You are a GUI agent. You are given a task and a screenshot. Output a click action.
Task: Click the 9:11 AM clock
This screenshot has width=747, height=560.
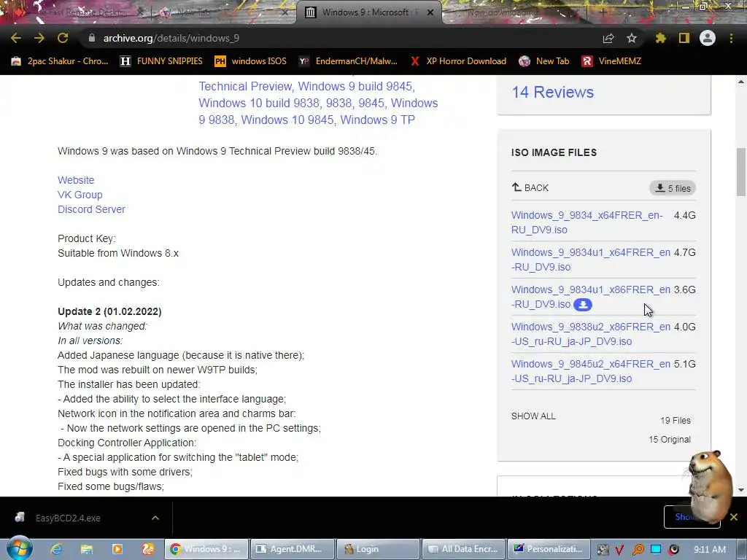[710, 550]
